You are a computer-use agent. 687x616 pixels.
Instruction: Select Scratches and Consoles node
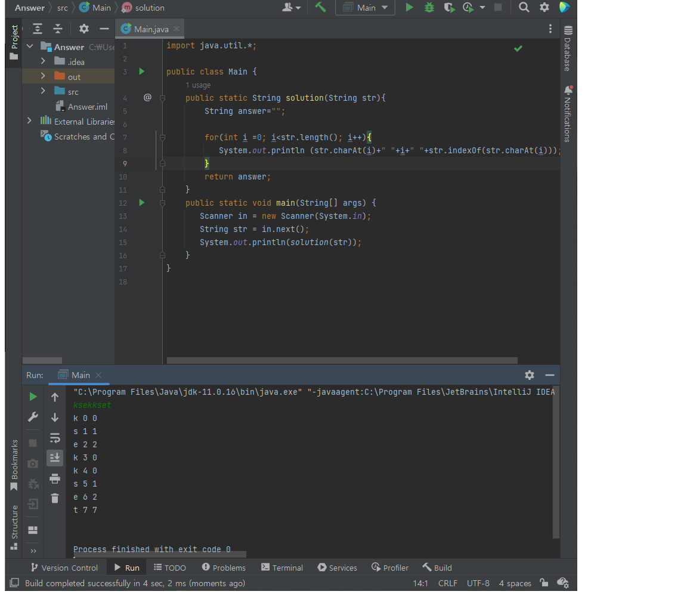(78, 136)
